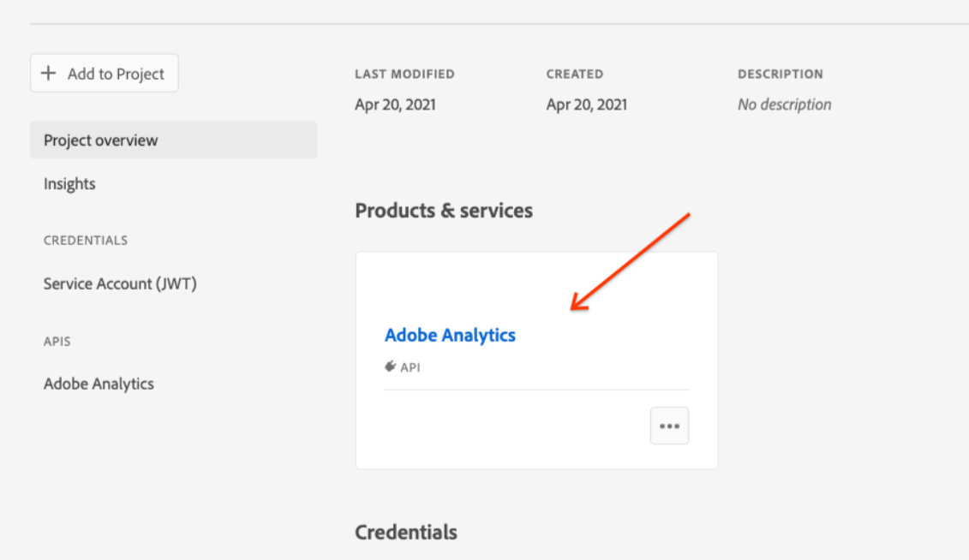Click the Adobe Analytics API entry in the sidebar
The height and width of the screenshot is (560, 969).
[x=99, y=384]
